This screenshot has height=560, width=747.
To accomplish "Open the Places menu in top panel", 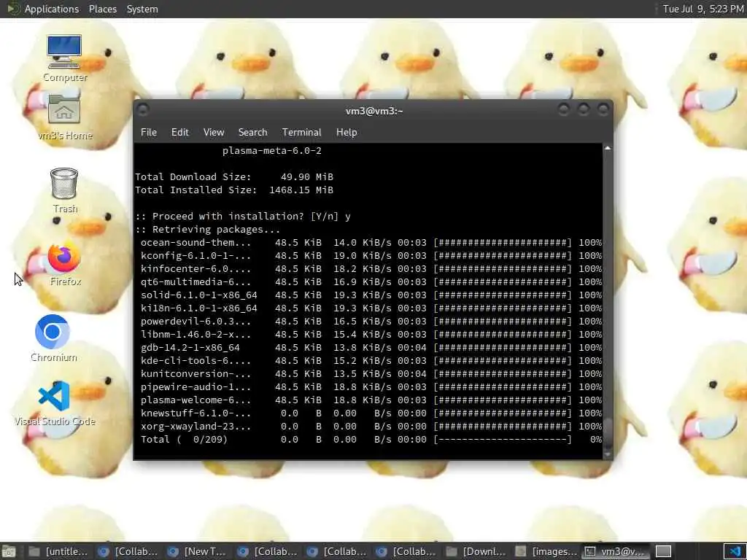I will [x=102, y=9].
